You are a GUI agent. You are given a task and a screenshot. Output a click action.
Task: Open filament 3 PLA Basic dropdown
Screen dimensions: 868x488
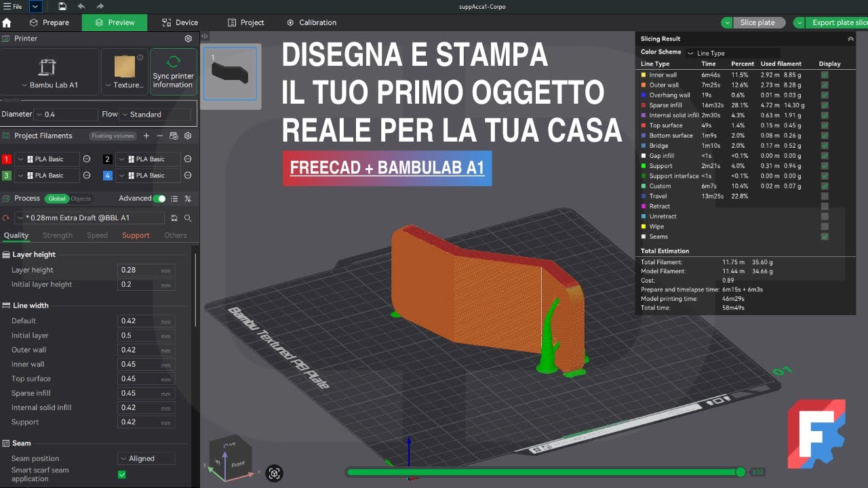point(46,176)
